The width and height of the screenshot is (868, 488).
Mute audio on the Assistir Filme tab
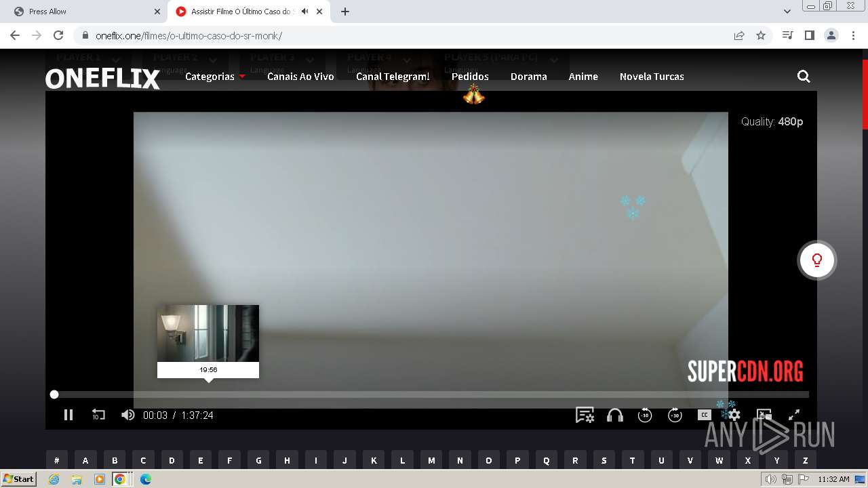[305, 12]
